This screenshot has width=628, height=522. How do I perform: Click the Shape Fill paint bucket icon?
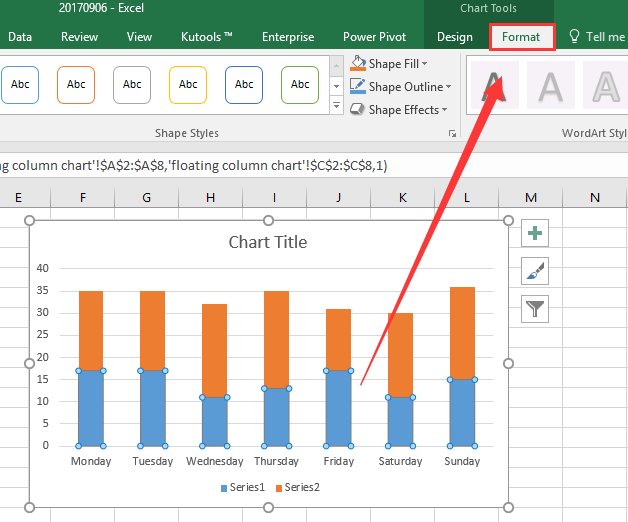coord(358,63)
